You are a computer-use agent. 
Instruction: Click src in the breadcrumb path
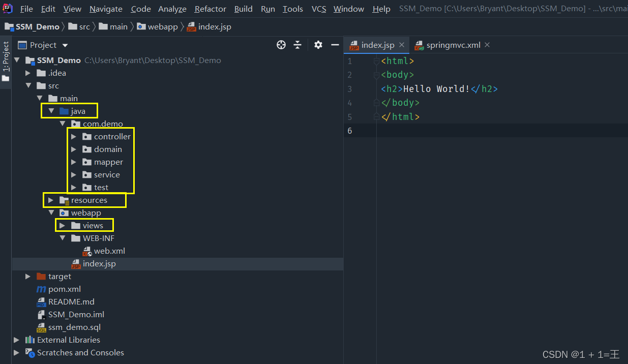(x=79, y=27)
